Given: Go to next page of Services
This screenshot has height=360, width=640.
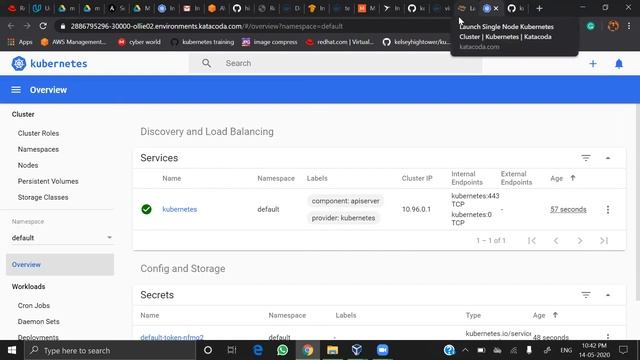Looking at the screenshot, I should pos(580,241).
